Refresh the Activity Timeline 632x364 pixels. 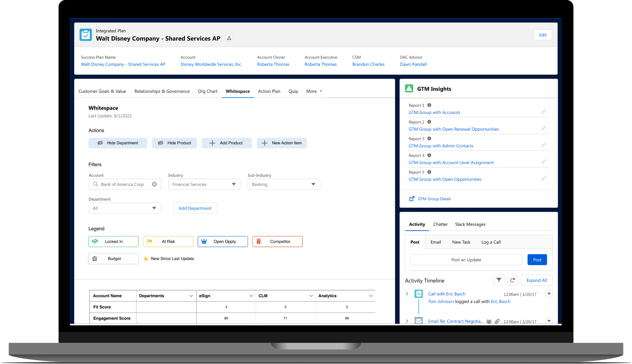coord(512,280)
